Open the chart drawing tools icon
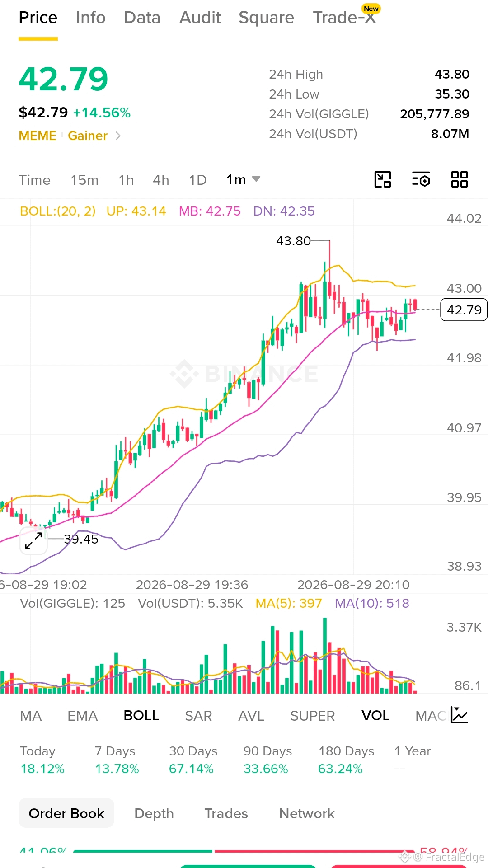 tap(383, 179)
